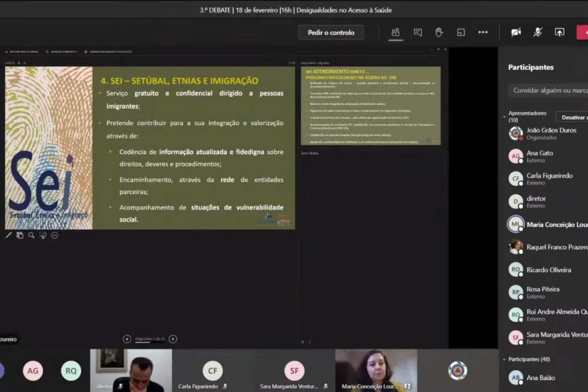The image size is (588, 392).
Task: Collapse the Participantes (48) section
Action: pos(503,359)
